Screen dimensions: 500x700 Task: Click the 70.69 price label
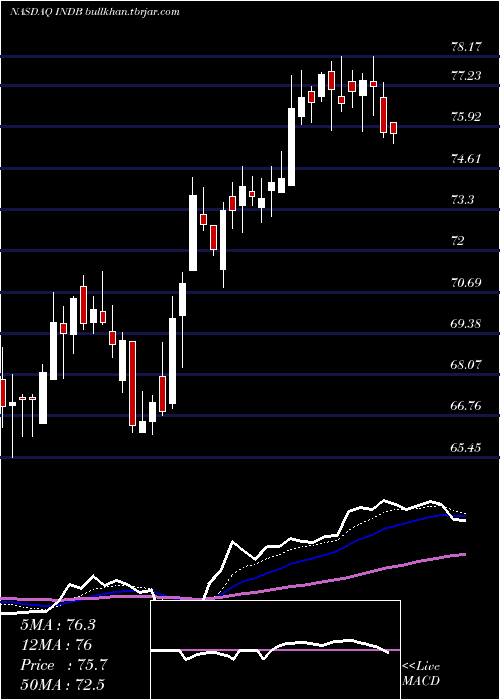(x=466, y=283)
